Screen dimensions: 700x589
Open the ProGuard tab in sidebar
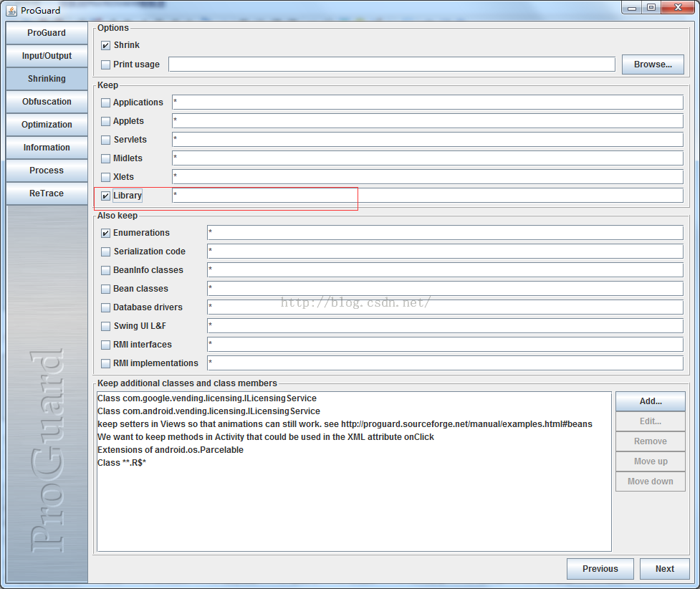point(47,33)
